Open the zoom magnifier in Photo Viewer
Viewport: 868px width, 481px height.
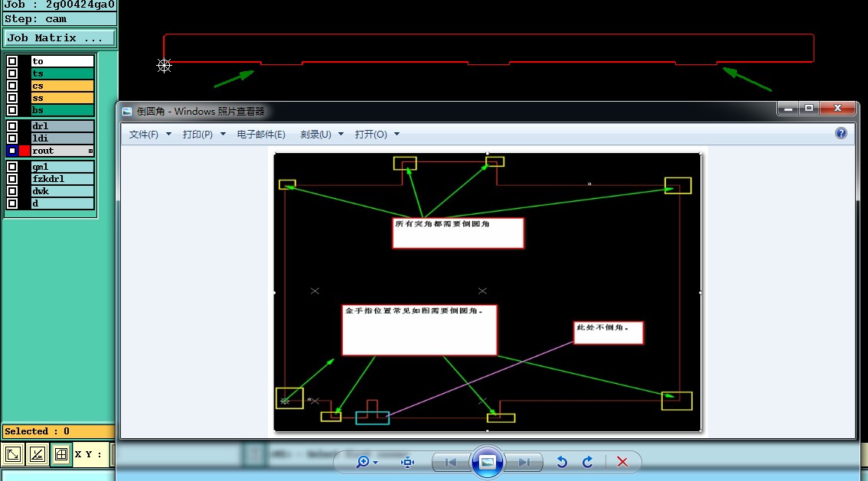coord(363,462)
